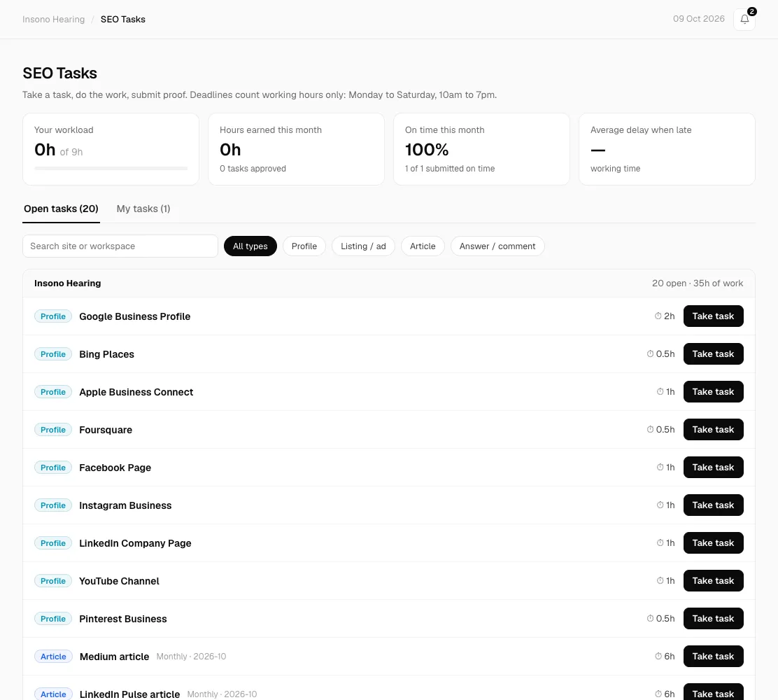This screenshot has width=778, height=700.
Task: Switch to Open tasks (20) tab
Action: [61, 209]
